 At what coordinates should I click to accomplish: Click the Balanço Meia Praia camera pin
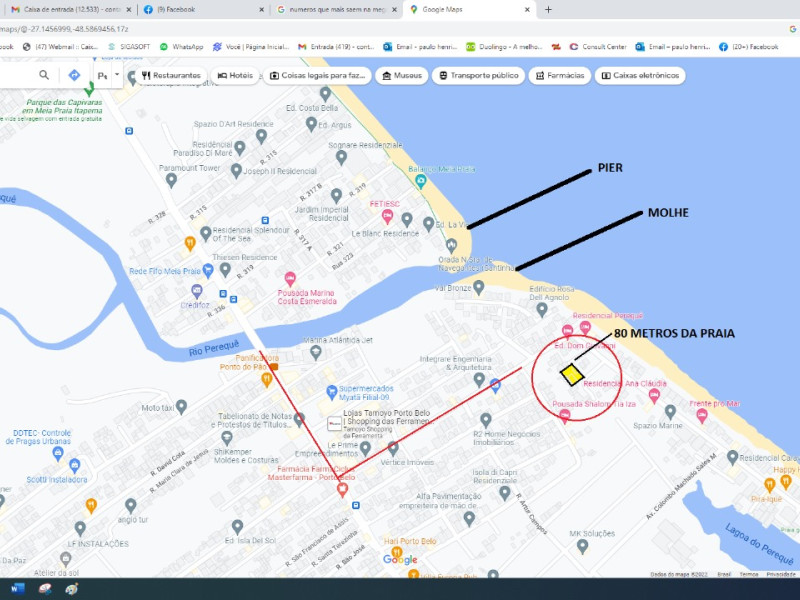click(x=420, y=180)
